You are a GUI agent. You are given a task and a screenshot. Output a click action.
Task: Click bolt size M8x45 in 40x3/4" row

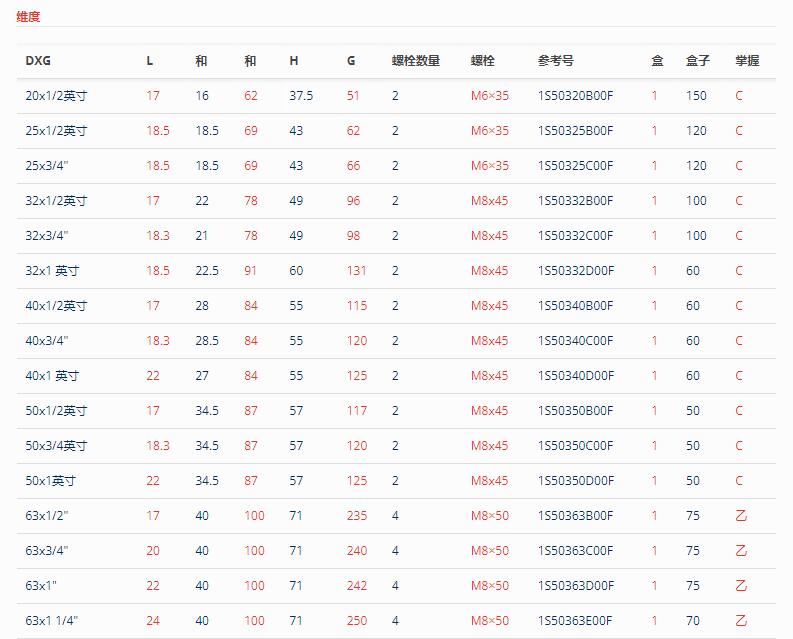point(489,340)
